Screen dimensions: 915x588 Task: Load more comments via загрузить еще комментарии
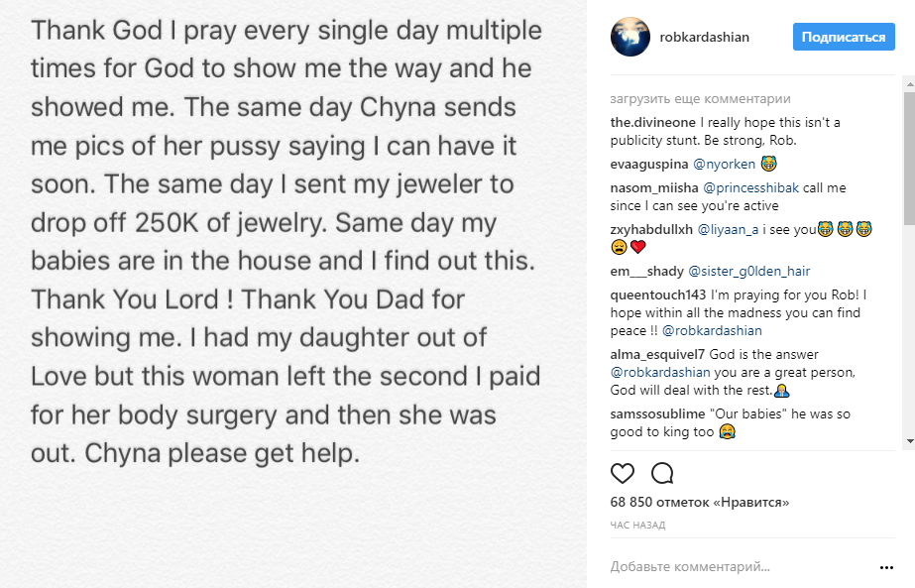(x=700, y=99)
